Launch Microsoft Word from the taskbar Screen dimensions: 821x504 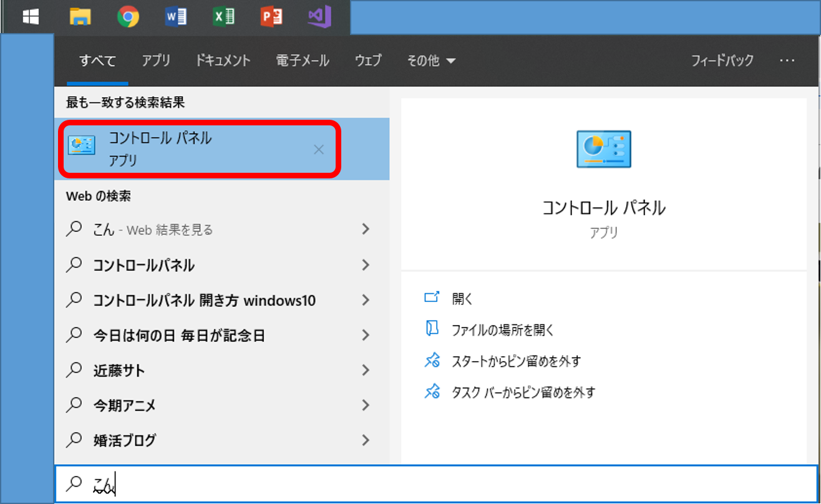[x=176, y=17]
